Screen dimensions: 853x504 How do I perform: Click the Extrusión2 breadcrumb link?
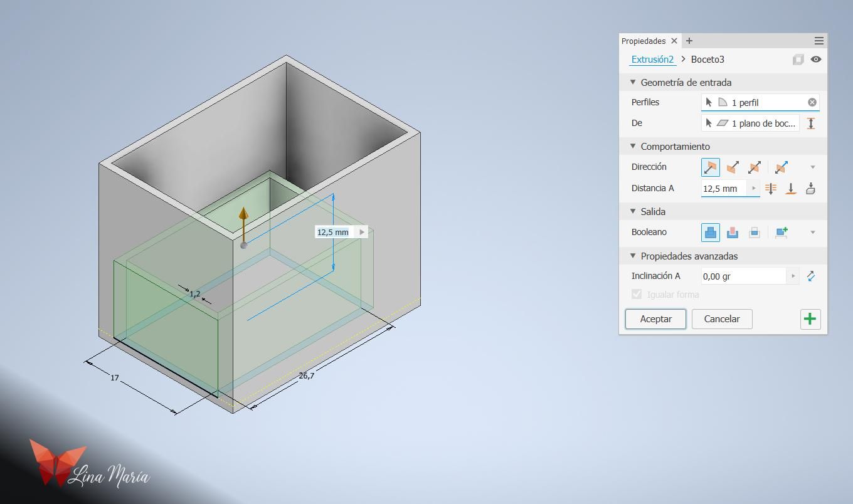652,60
